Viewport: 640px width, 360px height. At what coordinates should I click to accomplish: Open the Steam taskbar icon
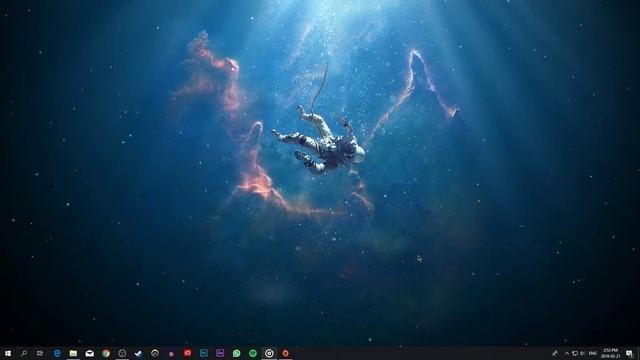click(138, 353)
